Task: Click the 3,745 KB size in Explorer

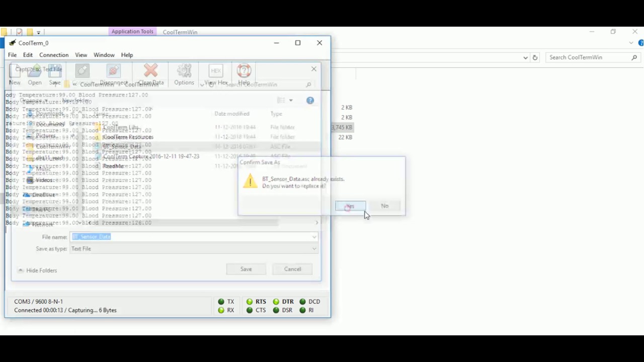Action: coord(342,127)
